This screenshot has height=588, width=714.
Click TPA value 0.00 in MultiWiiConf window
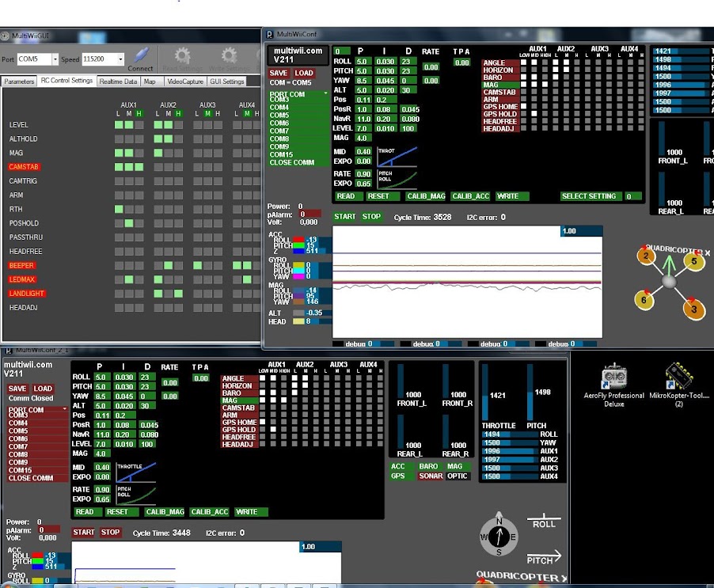click(x=461, y=63)
